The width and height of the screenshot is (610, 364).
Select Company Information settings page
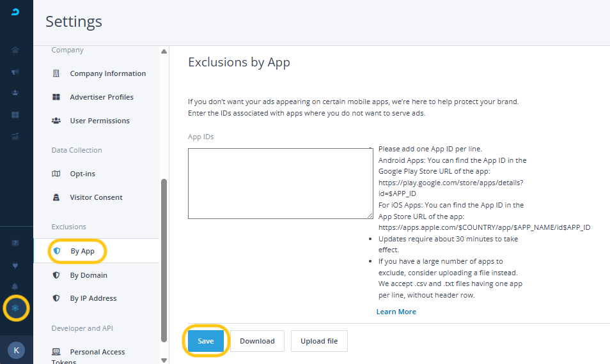107,73
